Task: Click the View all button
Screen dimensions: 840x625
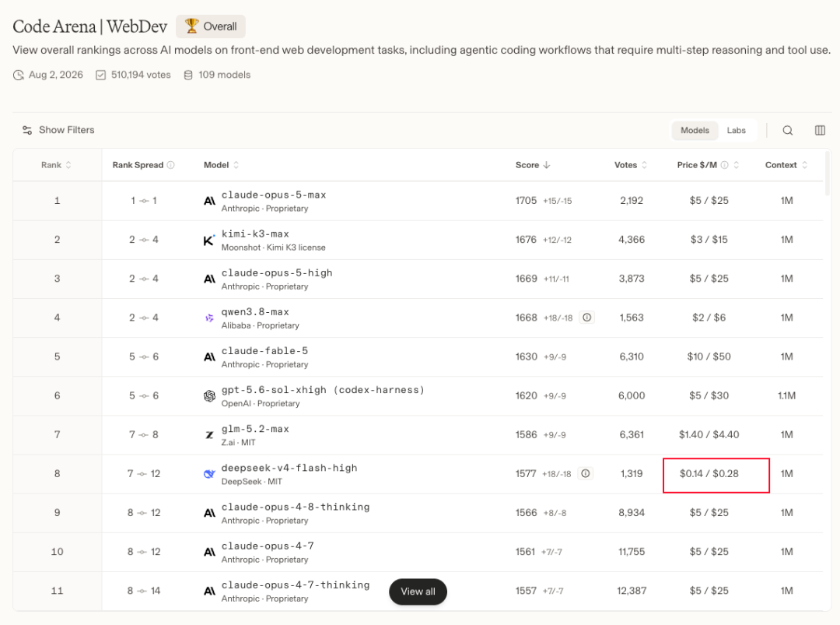Action: point(418,592)
